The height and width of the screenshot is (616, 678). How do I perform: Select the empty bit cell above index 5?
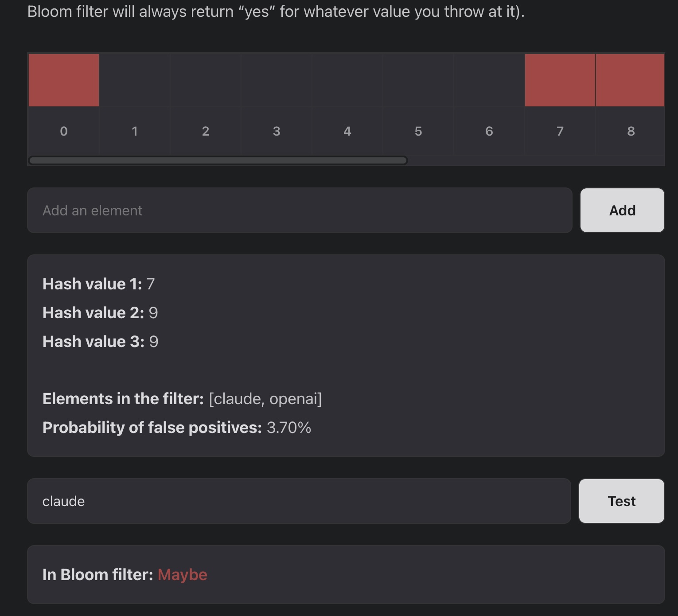point(418,80)
